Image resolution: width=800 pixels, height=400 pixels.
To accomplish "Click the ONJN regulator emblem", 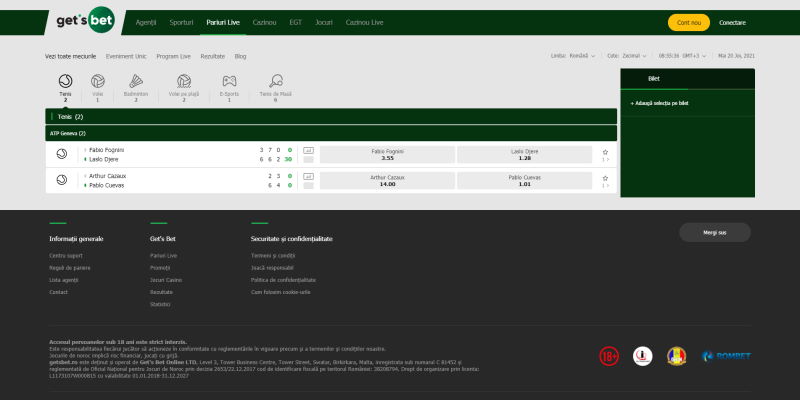I will tap(677, 356).
